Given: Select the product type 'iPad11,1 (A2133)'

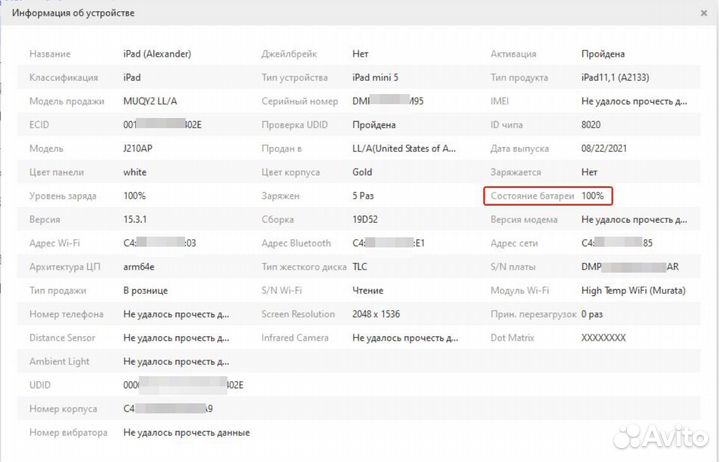Looking at the screenshot, I should pyautogui.click(x=615, y=78).
